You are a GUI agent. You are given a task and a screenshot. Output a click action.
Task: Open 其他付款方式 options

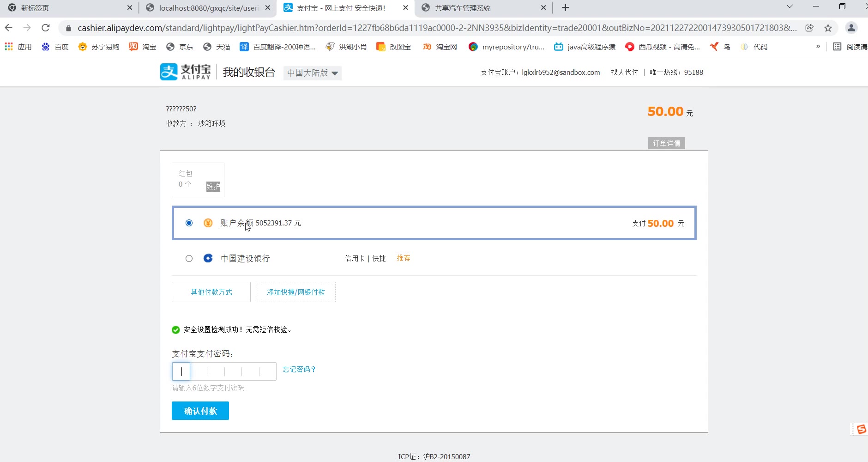click(211, 292)
